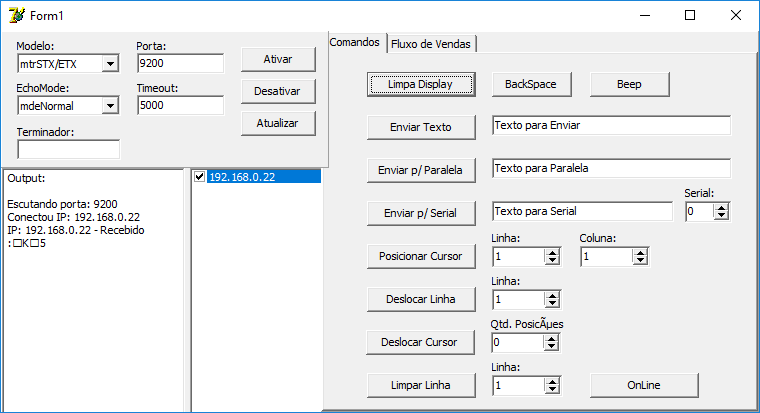
Task: Focus the Terminador input field
Action: 68,149
